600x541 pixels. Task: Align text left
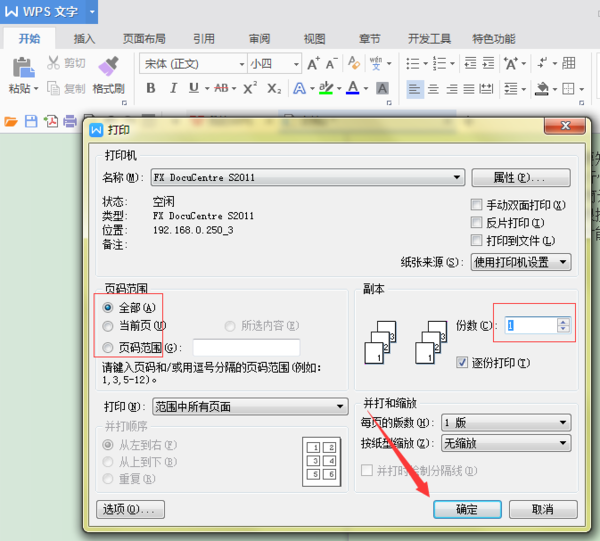[415, 89]
